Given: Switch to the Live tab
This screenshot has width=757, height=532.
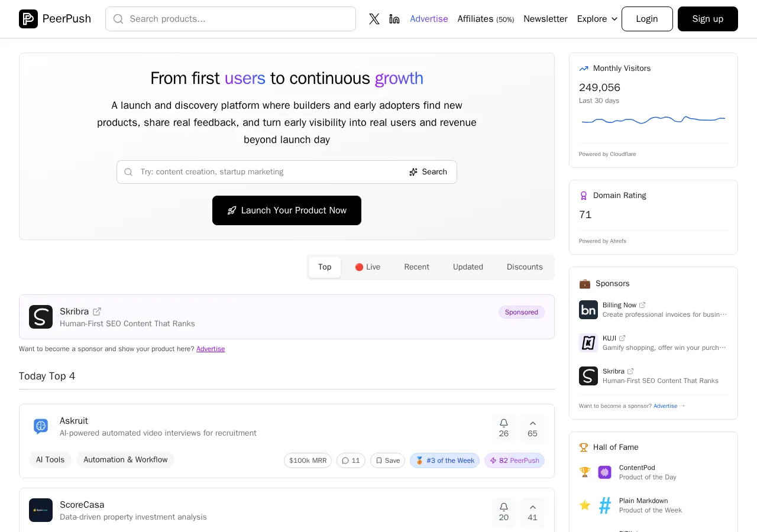Looking at the screenshot, I should (367, 267).
